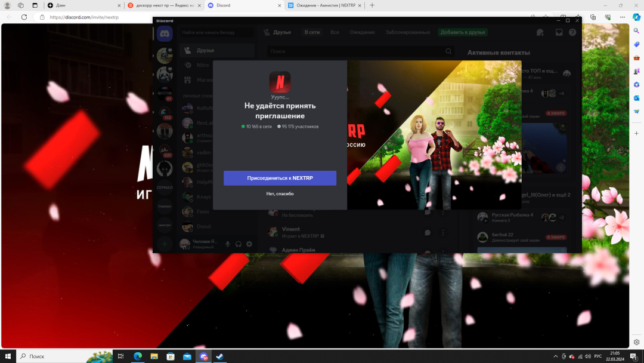Open the Edge Settings and more menu
This screenshot has height=363, width=644.
tap(623, 17)
